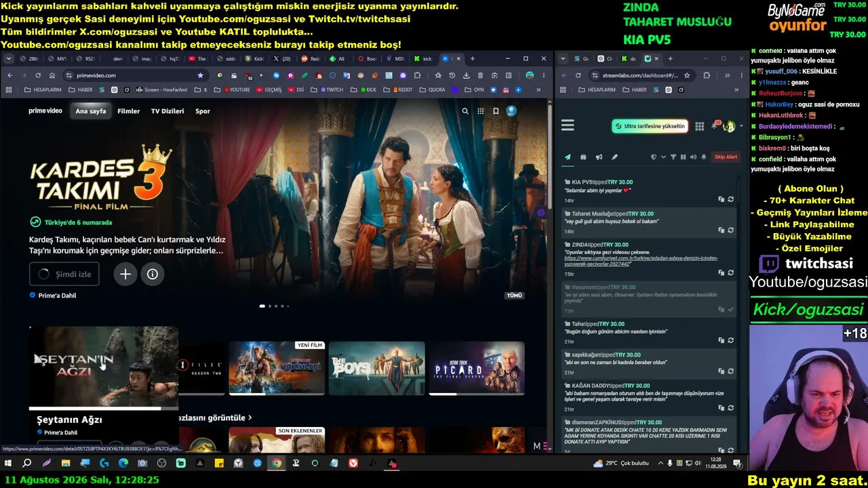Reload the primevideo.com page
Viewport: 868px width, 488px height.
point(38,75)
